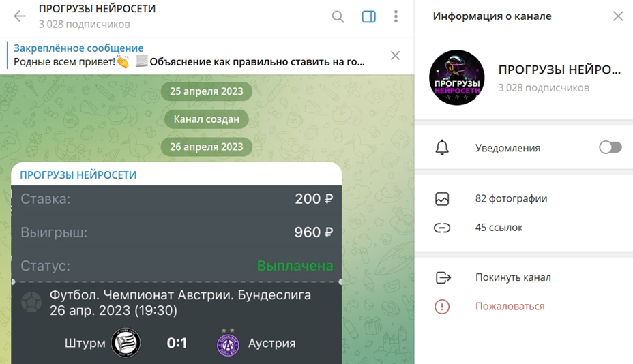
Task: Click the team name "Штурм"
Action: [x=85, y=343]
